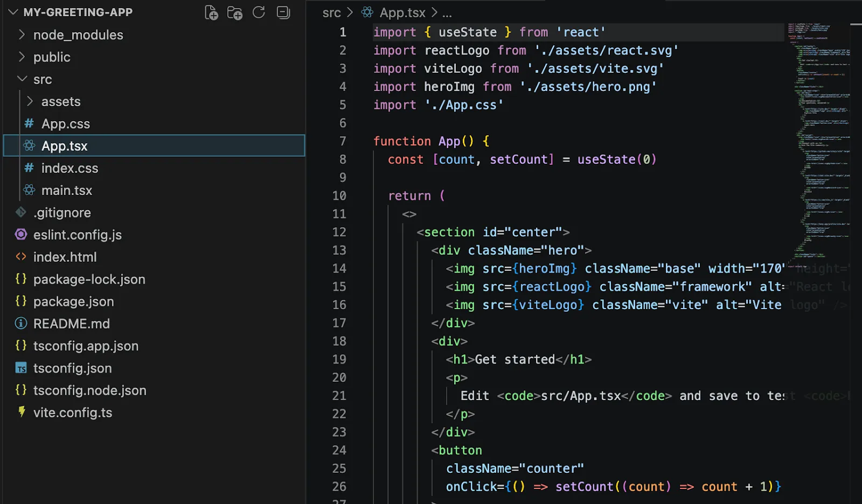The image size is (862, 504).
Task: Click line number 18 in the gutter
Action: tap(339, 341)
